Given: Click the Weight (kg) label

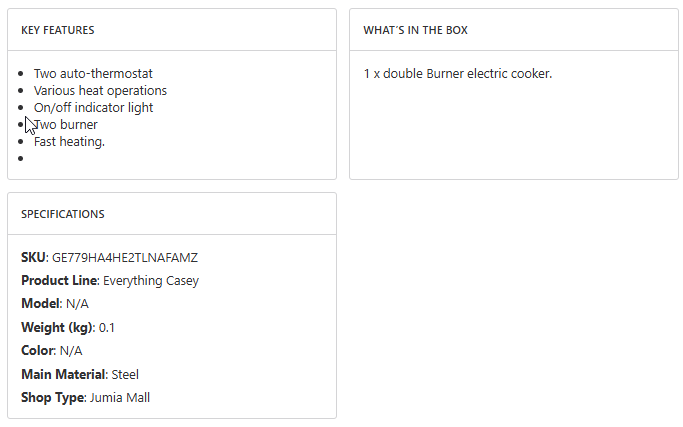Looking at the screenshot, I should click(x=56, y=327).
